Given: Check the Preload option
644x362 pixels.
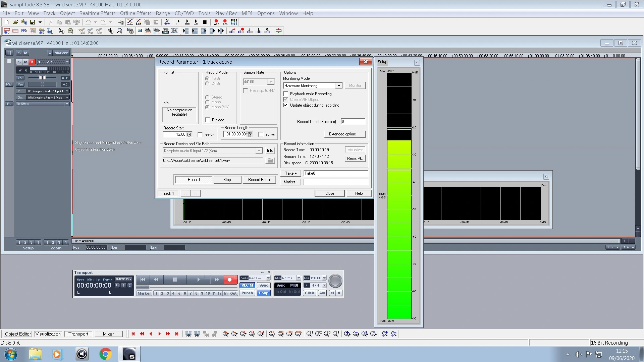Looking at the screenshot, I should click(208, 120).
